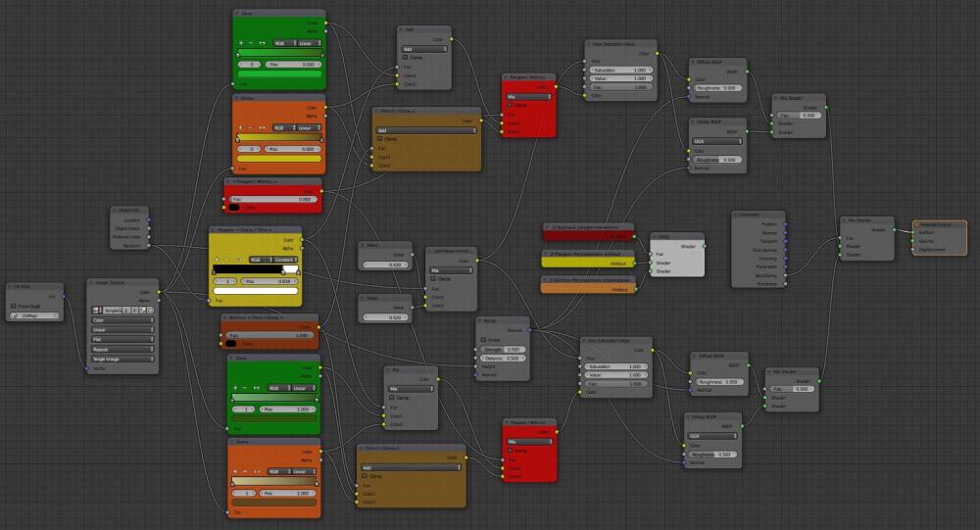
Task: Remove a stop from top orange ColorRamp
Action: 251,127
